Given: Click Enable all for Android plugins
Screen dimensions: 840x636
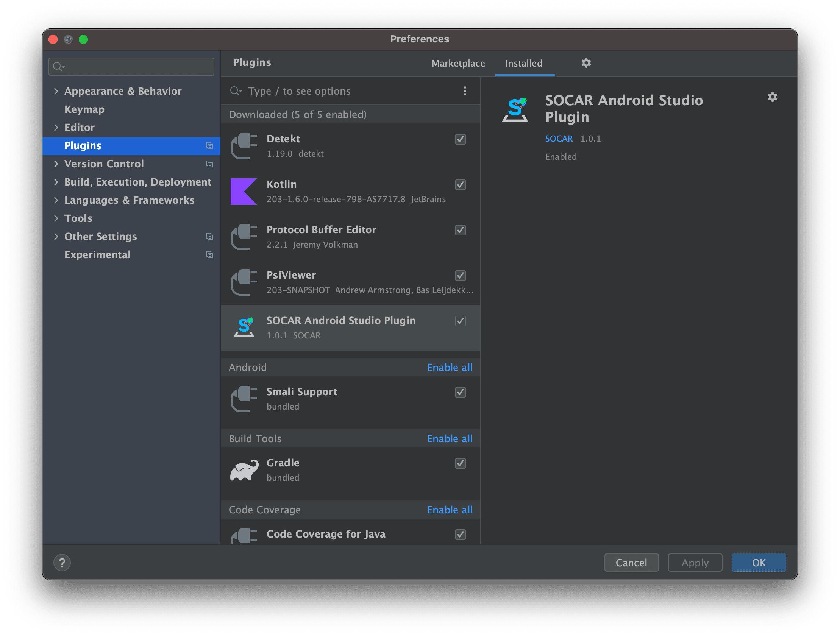Looking at the screenshot, I should 450,368.
